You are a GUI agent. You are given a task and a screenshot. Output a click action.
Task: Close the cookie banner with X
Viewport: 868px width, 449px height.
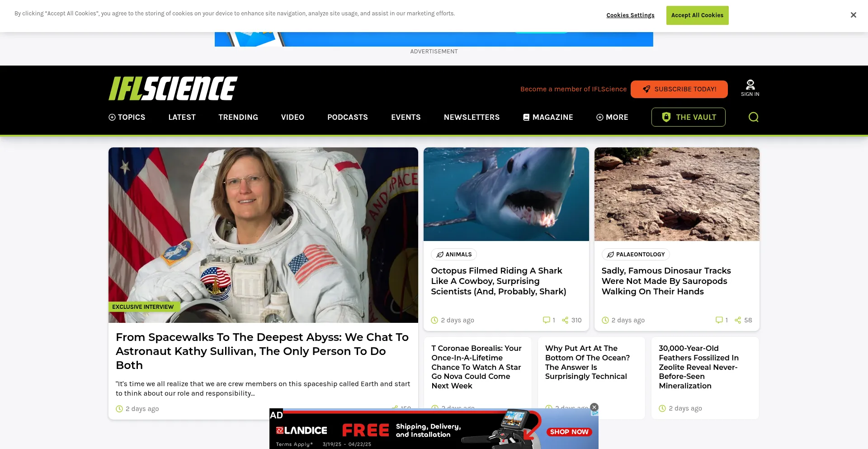[853, 15]
